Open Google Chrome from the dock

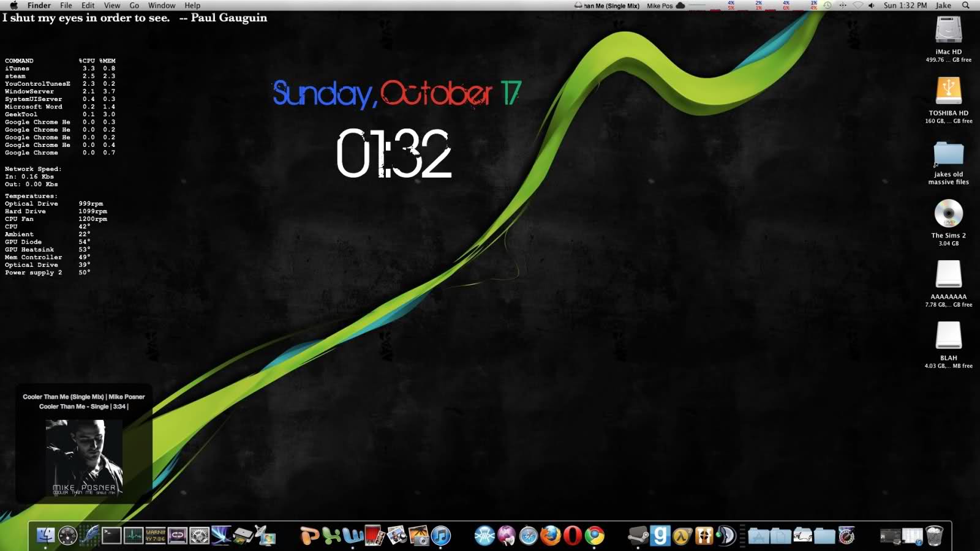point(594,536)
